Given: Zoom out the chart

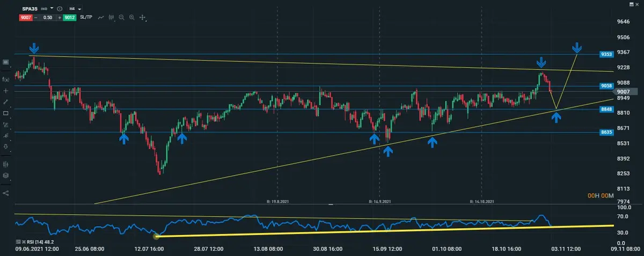Looking at the screenshot, I should click(x=122, y=18).
